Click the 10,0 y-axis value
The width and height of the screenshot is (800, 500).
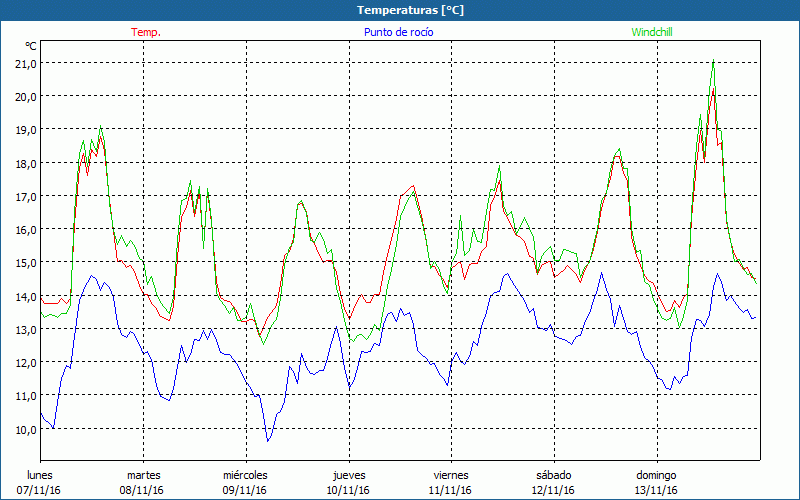23,429
